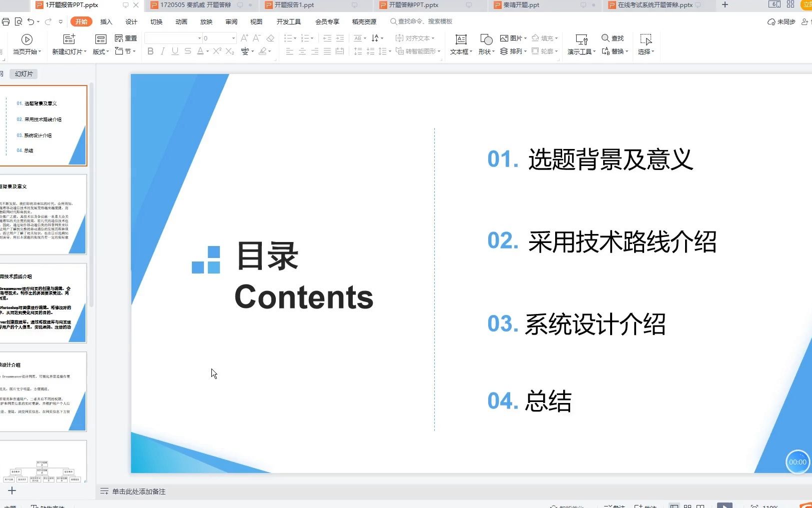Open the font size combo box

point(219,38)
